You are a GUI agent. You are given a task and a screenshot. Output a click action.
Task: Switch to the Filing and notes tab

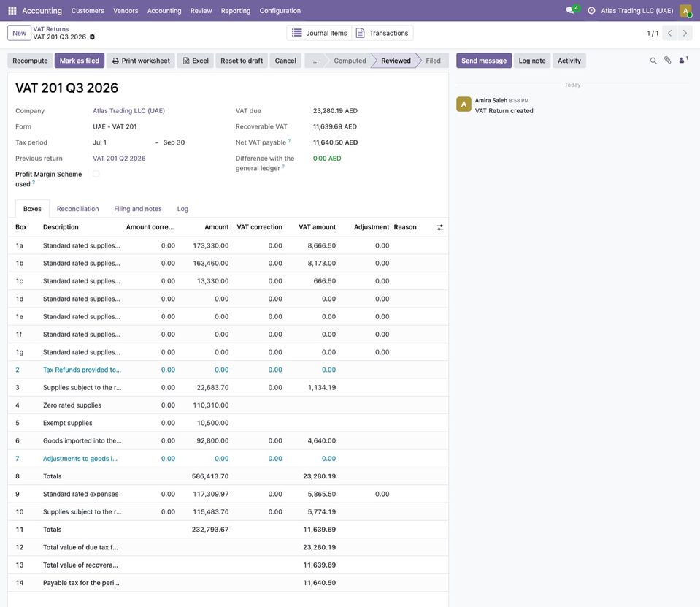[138, 209]
